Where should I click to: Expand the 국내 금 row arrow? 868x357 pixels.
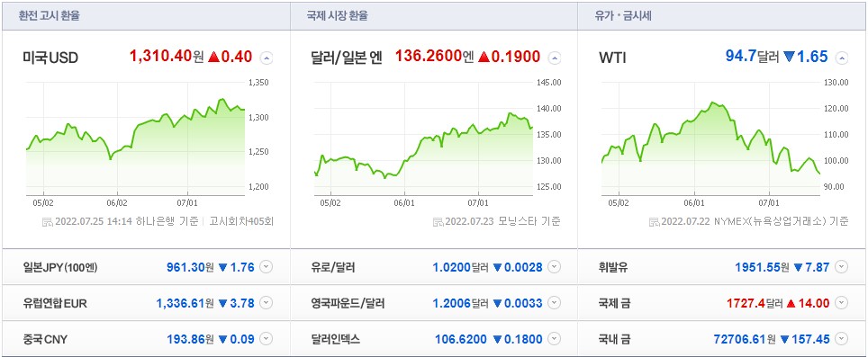(841, 339)
